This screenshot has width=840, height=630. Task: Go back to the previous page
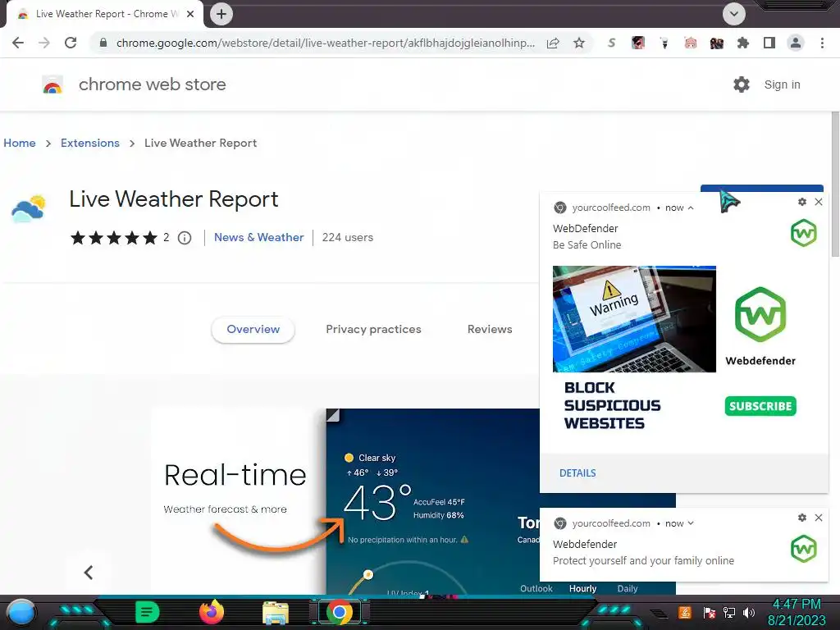pos(18,43)
